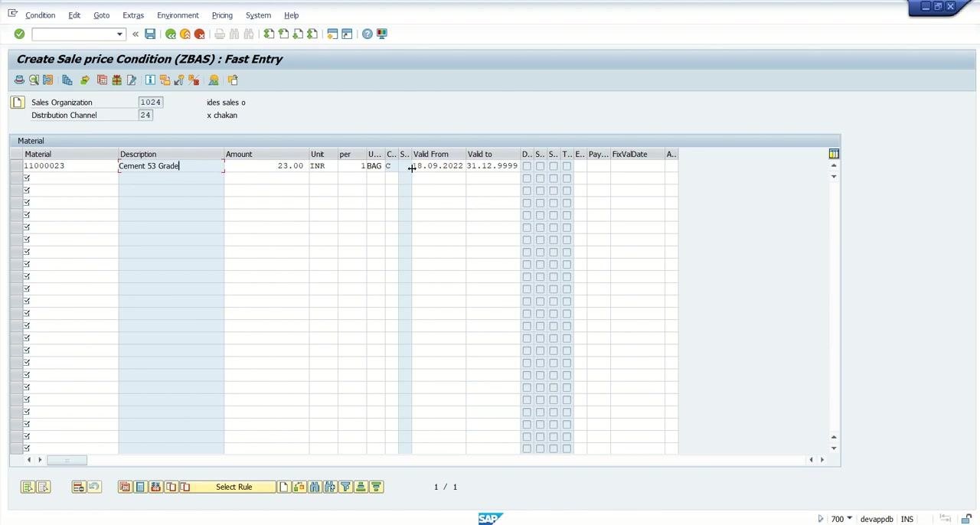
Task: Select the first table row via row selector
Action: [15, 166]
